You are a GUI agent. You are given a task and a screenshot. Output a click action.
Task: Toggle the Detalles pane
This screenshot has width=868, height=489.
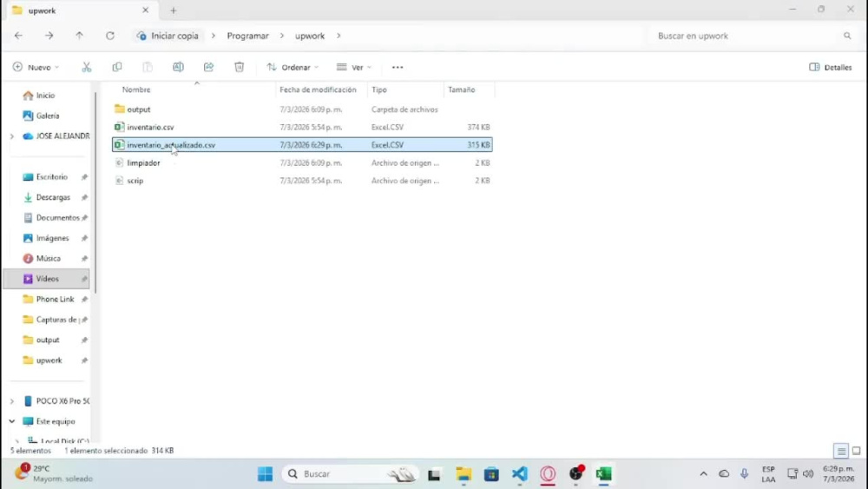click(831, 67)
